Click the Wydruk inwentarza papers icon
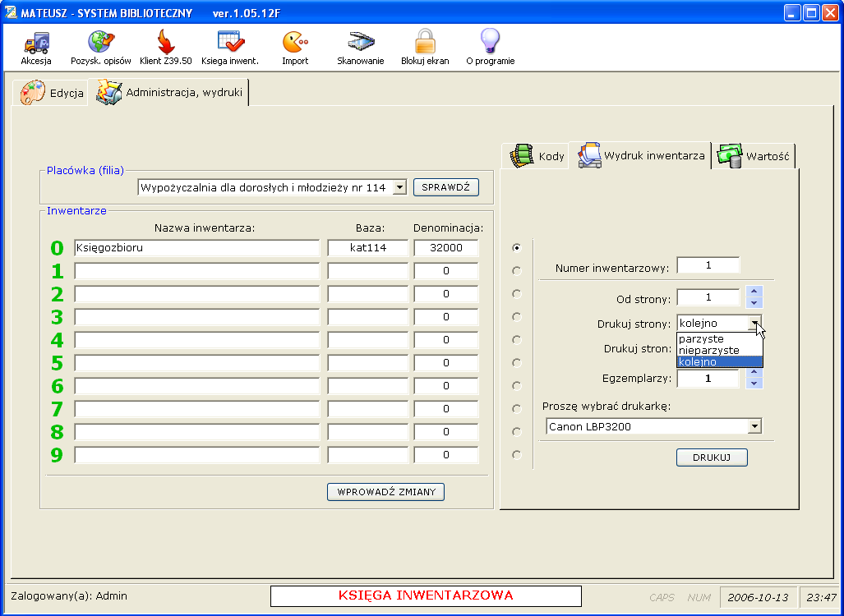 pyautogui.click(x=589, y=156)
